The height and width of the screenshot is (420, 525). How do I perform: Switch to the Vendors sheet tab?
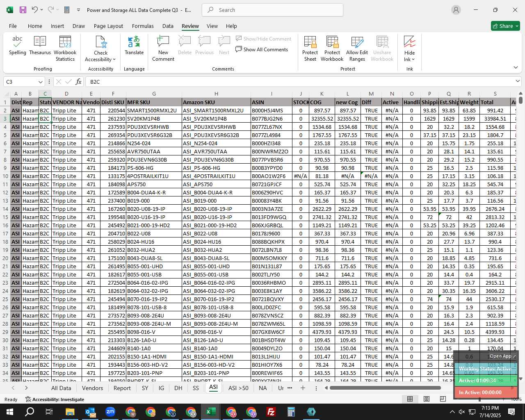(92, 388)
